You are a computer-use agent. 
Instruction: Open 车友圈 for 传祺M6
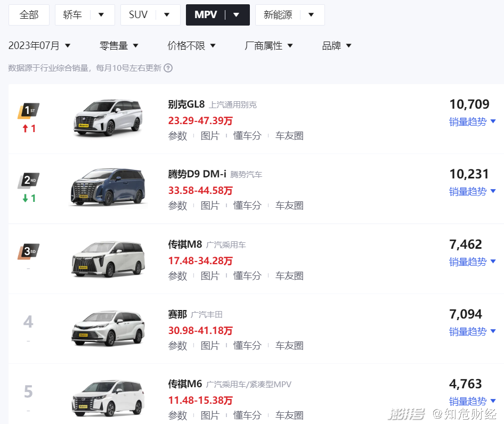289,415
